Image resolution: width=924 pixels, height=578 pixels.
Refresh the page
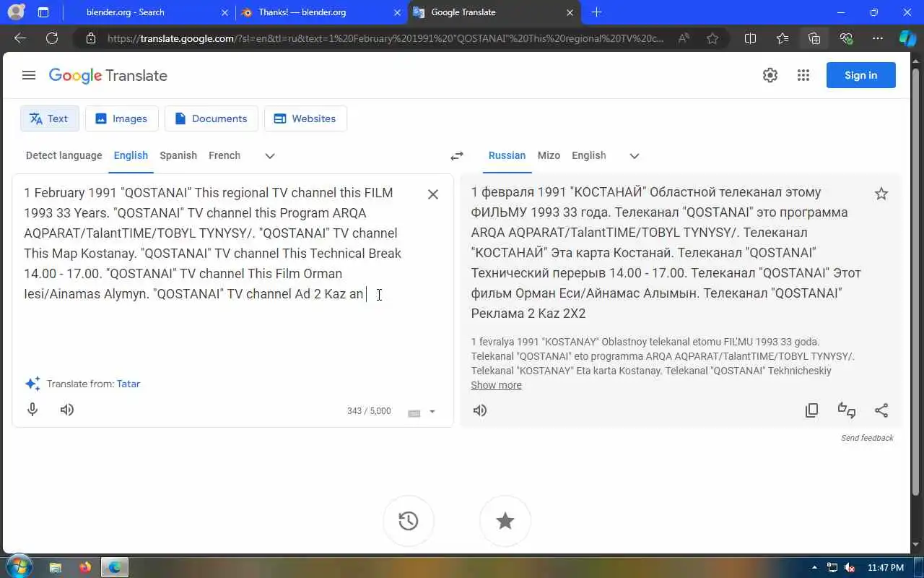pyautogui.click(x=52, y=38)
